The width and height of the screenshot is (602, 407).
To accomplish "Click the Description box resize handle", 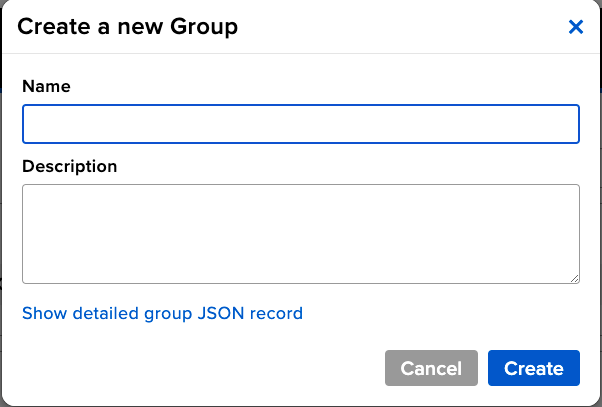I will [x=574, y=278].
